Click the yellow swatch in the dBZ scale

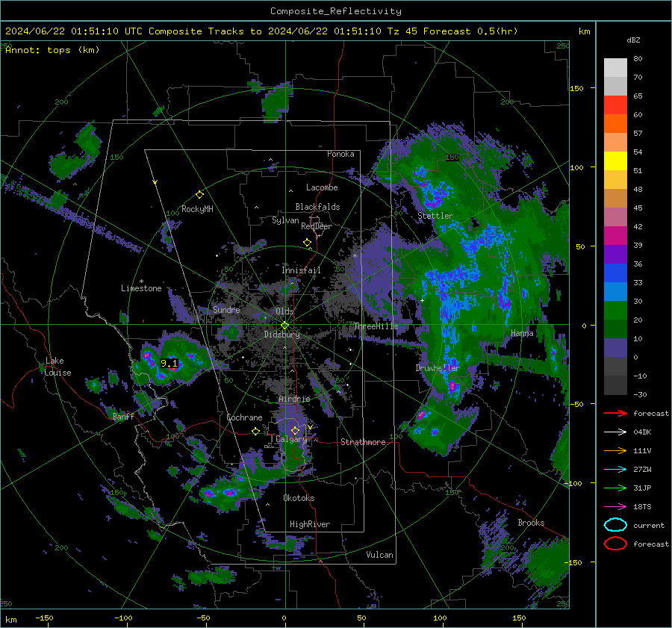click(x=615, y=161)
